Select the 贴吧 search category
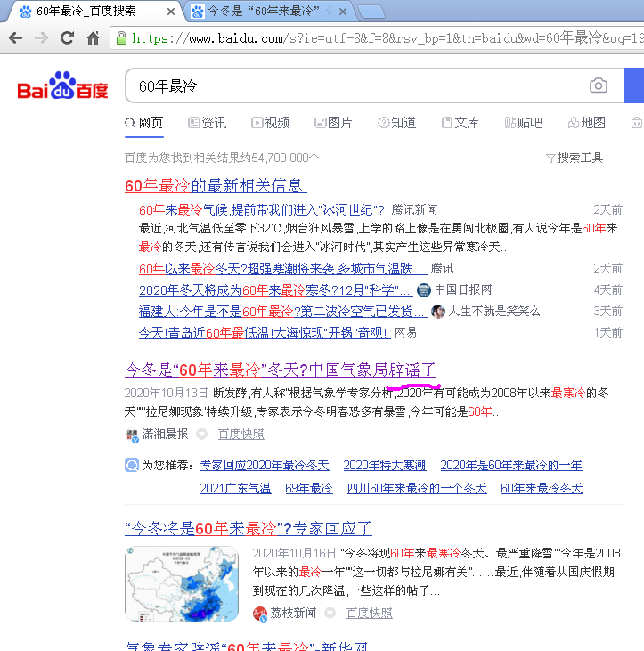 coord(524,123)
